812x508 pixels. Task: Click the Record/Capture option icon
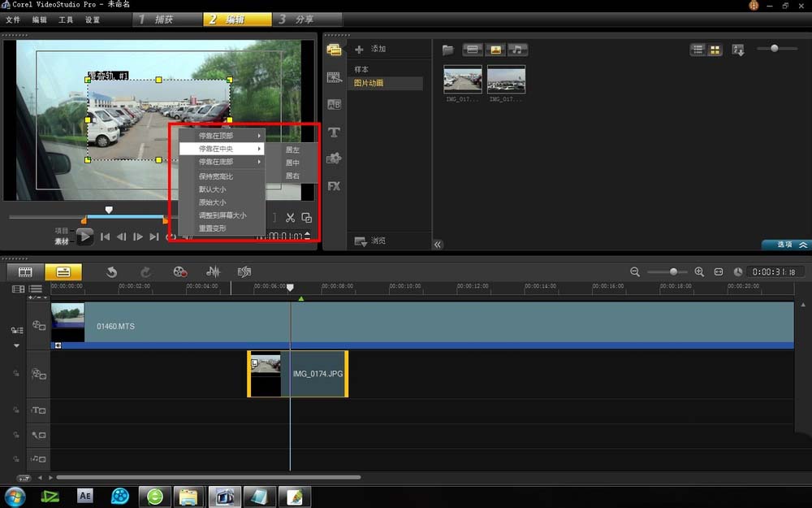coord(180,272)
